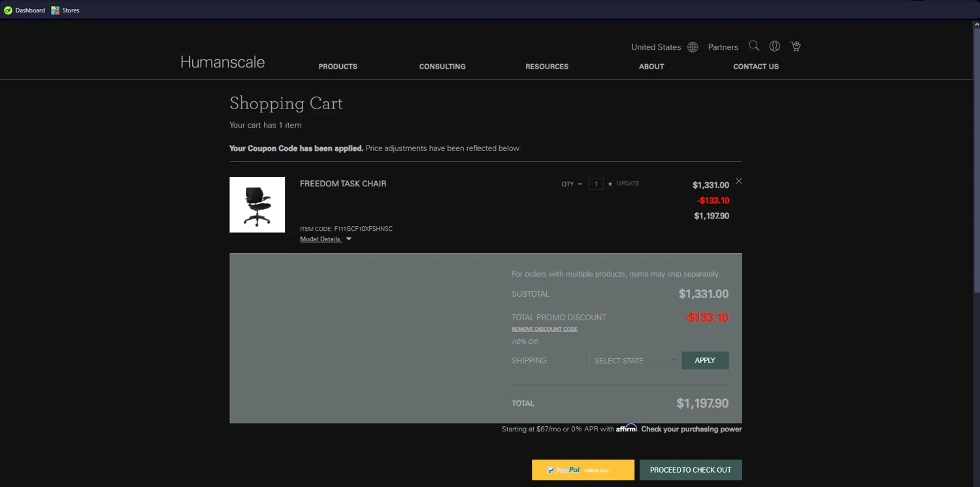The height and width of the screenshot is (487, 980).
Task: Expand Model Details disclosure arrow
Action: pos(349,239)
